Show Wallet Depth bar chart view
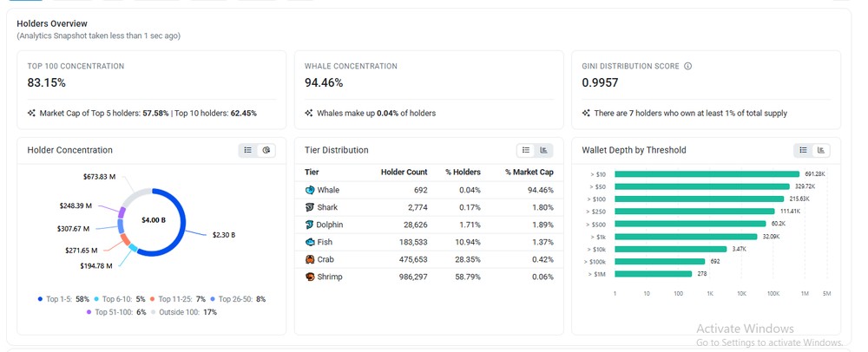Screen dimensions: 868x352 pyautogui.click(x=821, y=150)
